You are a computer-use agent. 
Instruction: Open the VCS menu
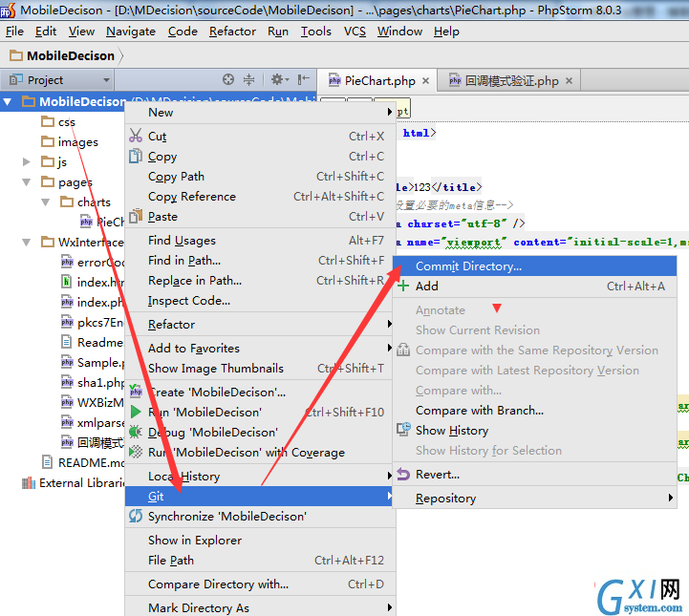pyautogui.click(x=355, y=32)
